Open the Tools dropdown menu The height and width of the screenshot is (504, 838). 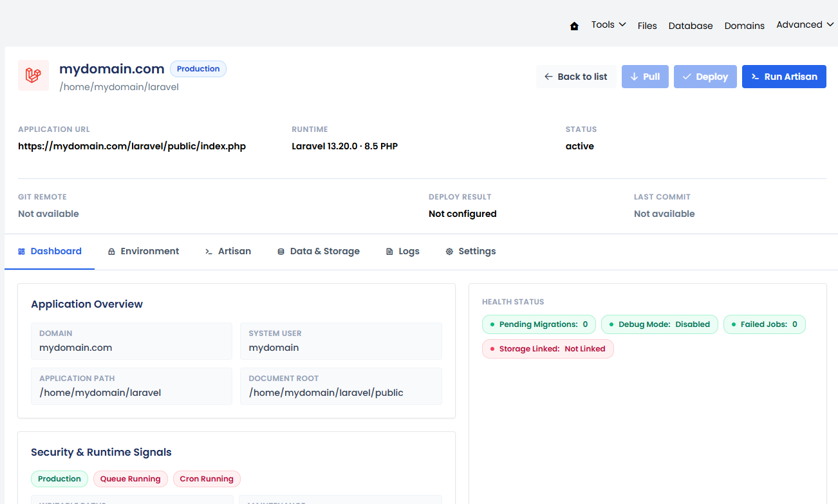608,25
